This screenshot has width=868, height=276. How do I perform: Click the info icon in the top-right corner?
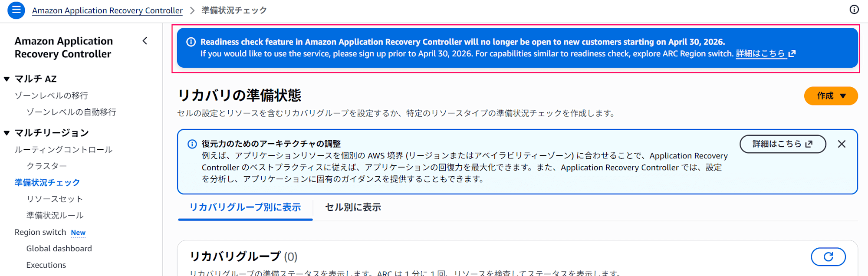click(x=854, y=10)
